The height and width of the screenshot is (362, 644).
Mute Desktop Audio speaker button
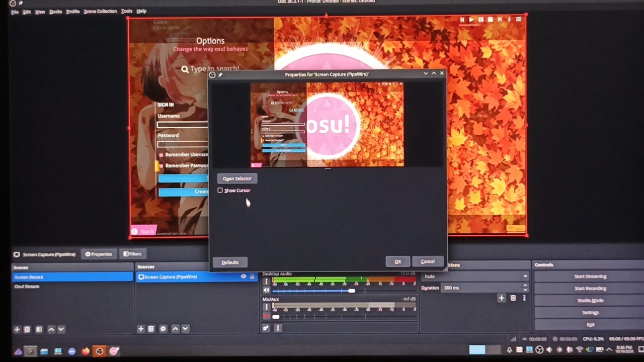tap(267, 290)
